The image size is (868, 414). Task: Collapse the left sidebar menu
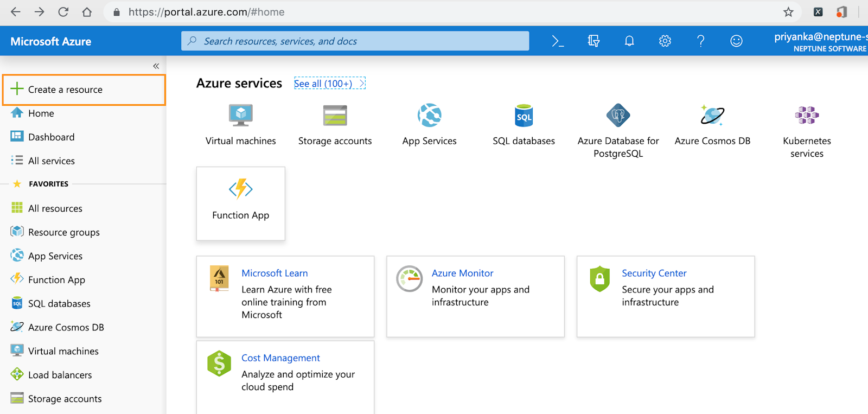click(156, 66)
